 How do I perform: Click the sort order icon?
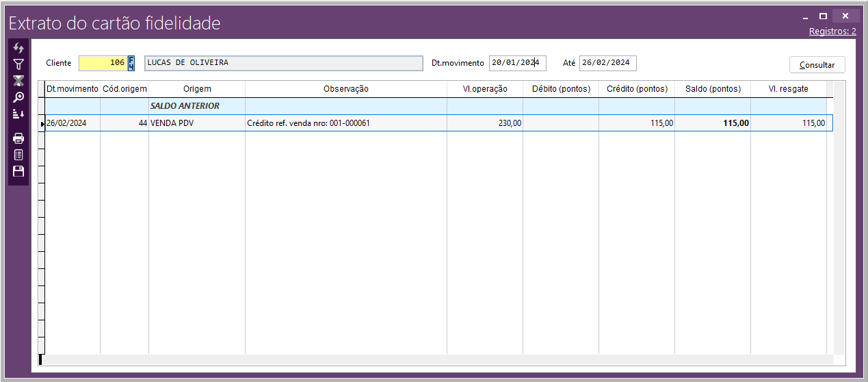coord(18,114)
